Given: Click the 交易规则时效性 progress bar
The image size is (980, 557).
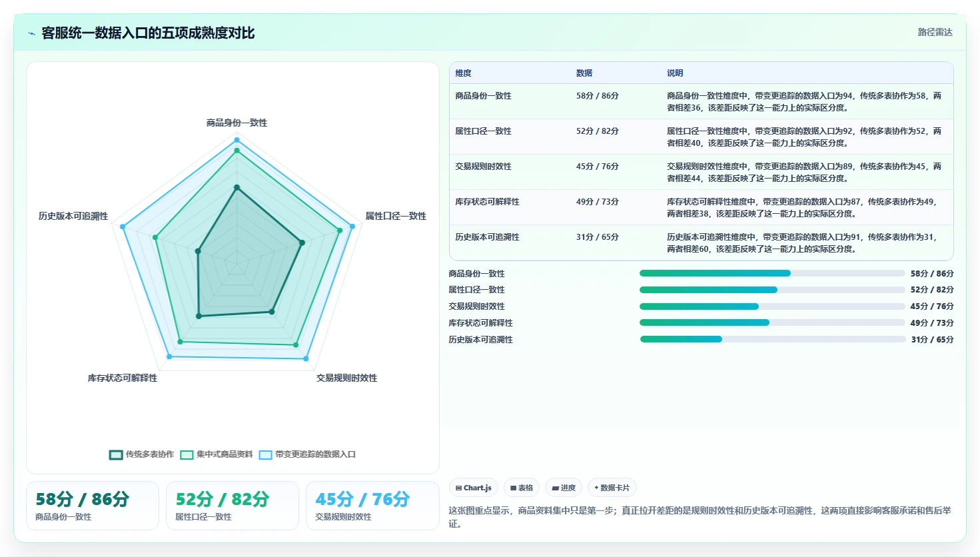Looking at the screenshot, I should [772, 306].
